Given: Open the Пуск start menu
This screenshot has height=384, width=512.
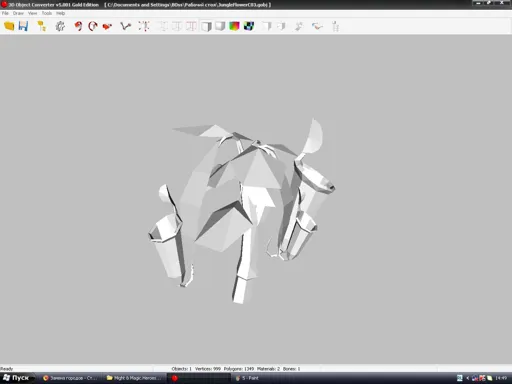Looking at the screenshot, I should (x=17, y=378).
